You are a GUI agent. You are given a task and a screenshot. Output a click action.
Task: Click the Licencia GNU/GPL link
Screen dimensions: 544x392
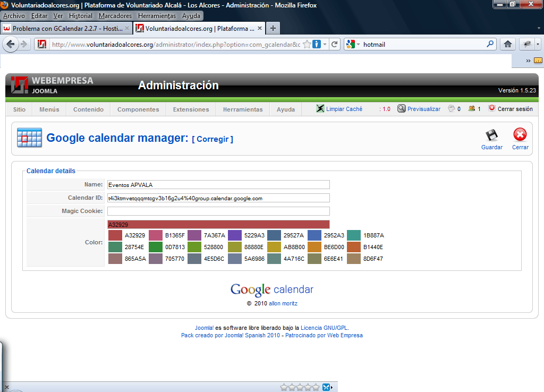[324, 328]
